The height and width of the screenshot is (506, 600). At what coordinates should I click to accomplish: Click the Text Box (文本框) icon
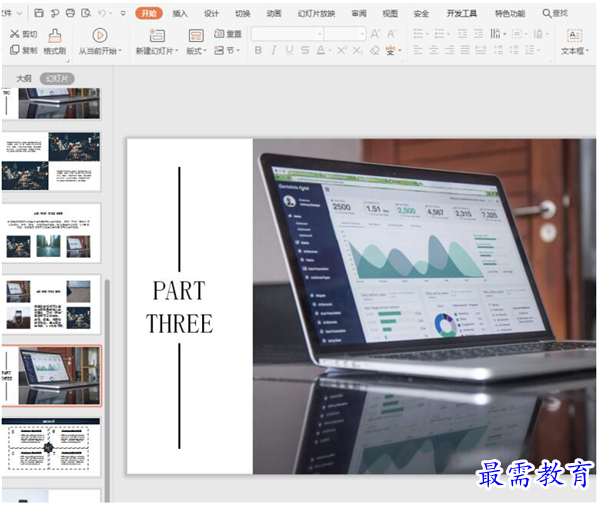(574, 36)
